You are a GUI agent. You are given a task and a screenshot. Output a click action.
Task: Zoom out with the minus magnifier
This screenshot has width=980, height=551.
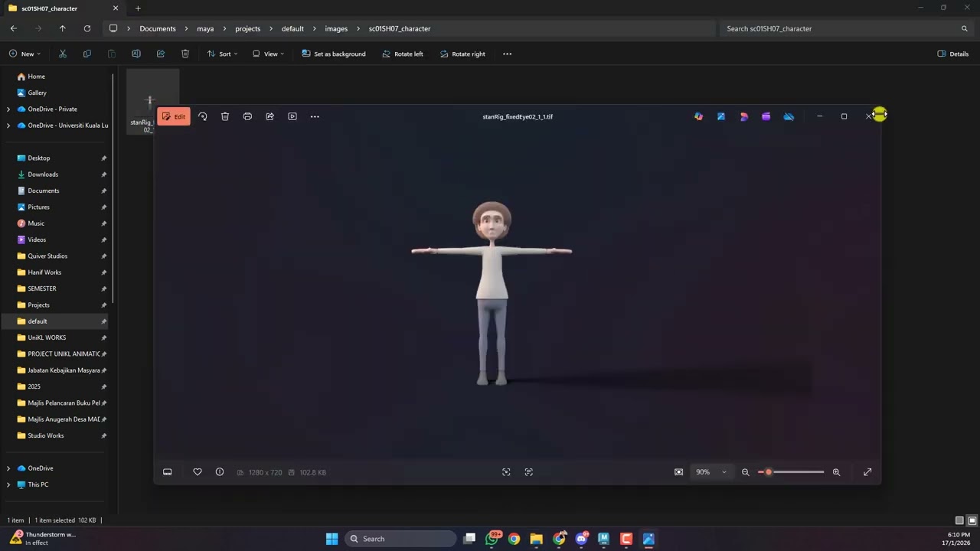coord(746,472)
